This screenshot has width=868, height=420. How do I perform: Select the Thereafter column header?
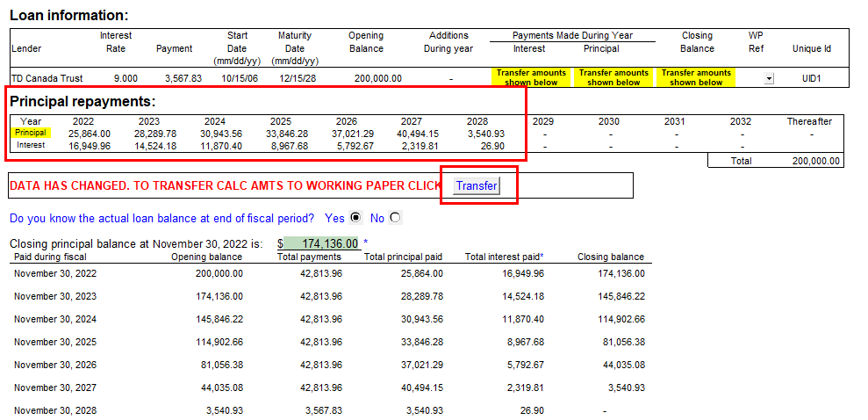click(x=809, y=121)
